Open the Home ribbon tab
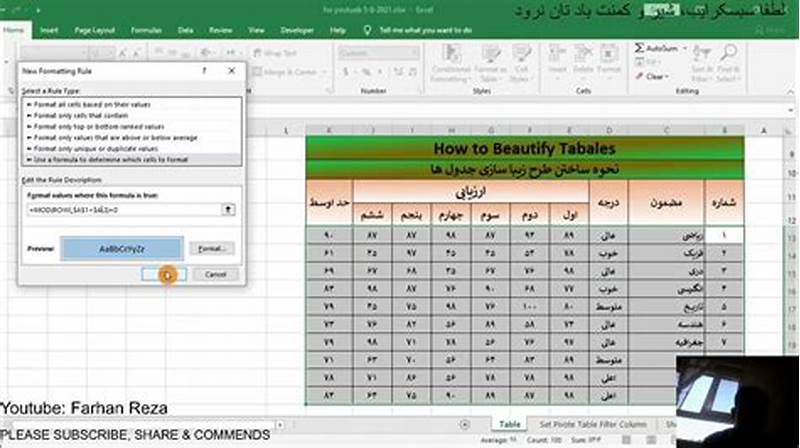The width and height of the screenshot is (800, 448). [14, 30]
